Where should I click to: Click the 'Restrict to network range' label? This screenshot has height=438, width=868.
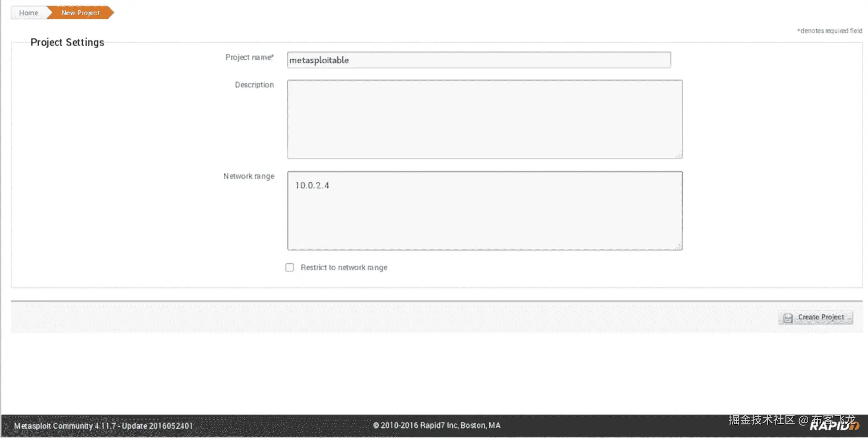[x=344, y=268]
